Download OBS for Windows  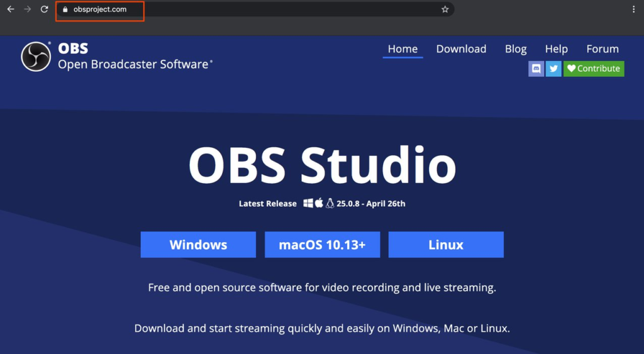pos(198,245)
